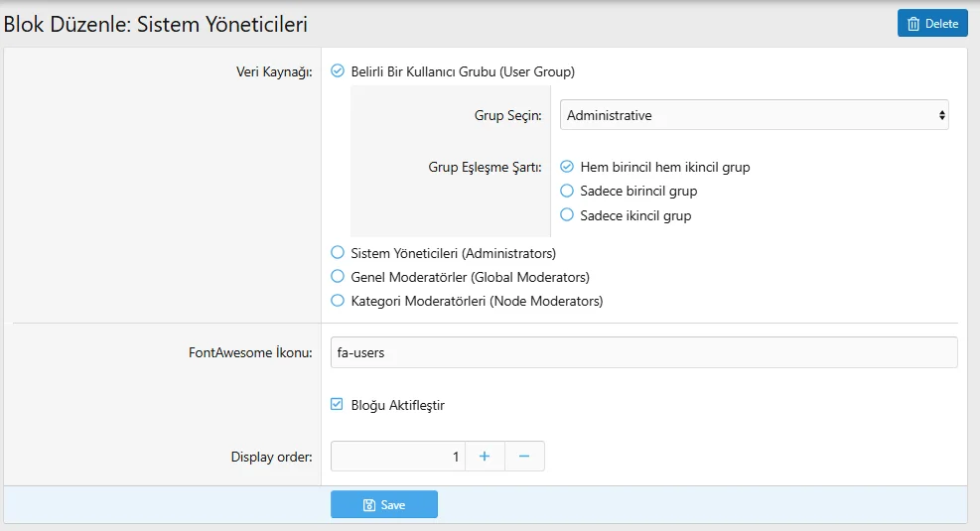Click the Save button
The height and width of the screenshot is (531, 980).
[x=384, y=505]
